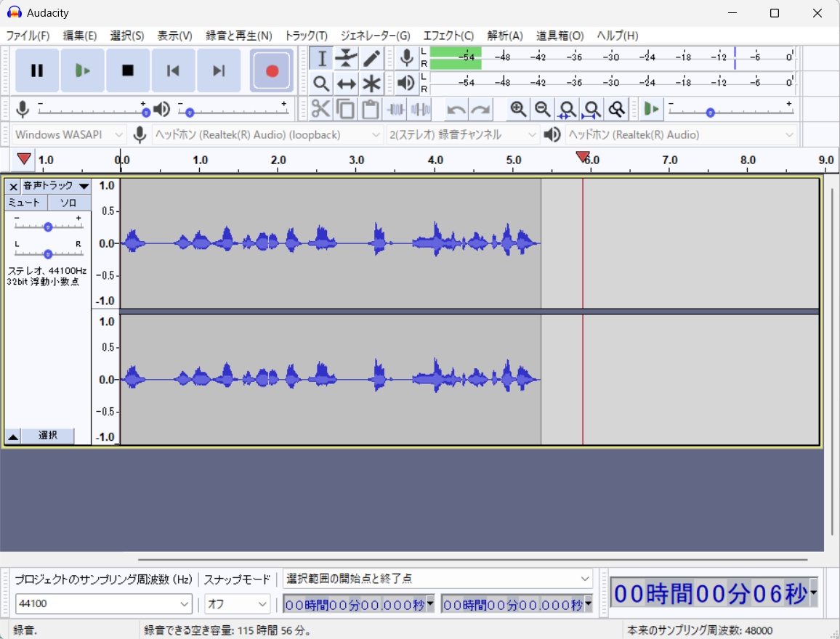
Task: Open the エフェクト(C) menu
Action: click(x=448, y=35)
